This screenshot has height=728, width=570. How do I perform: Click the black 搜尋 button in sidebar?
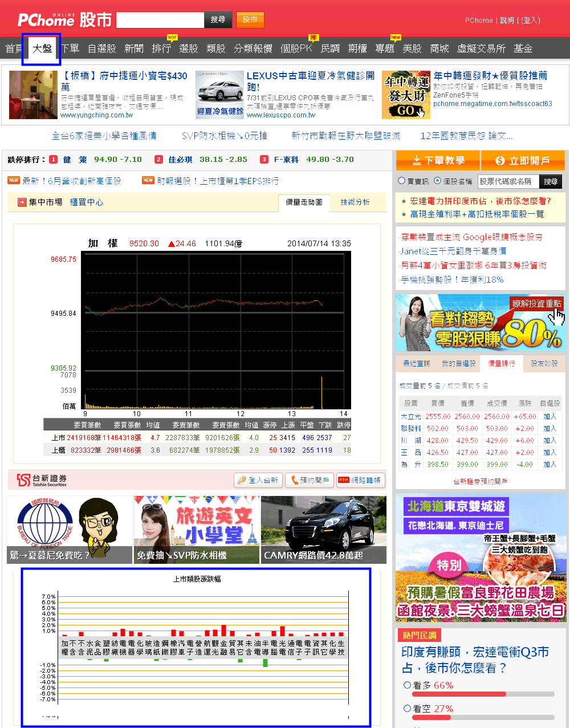(551, 181)
